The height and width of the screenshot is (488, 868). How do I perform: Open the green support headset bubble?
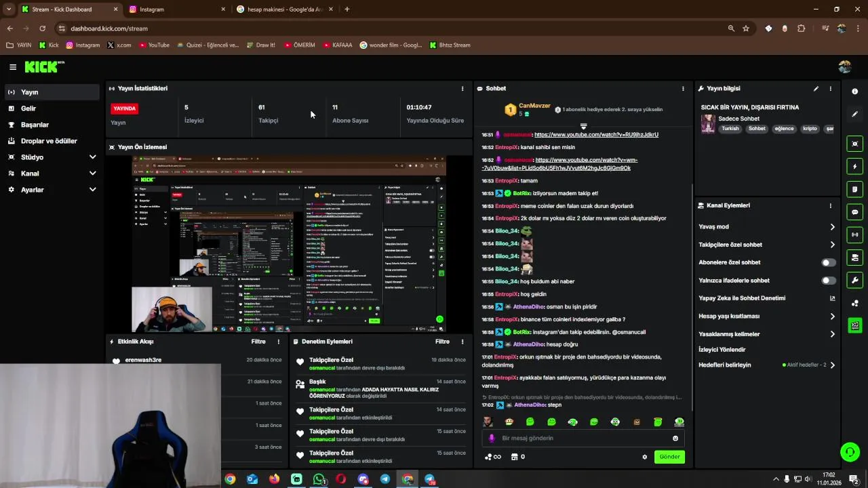850,451
